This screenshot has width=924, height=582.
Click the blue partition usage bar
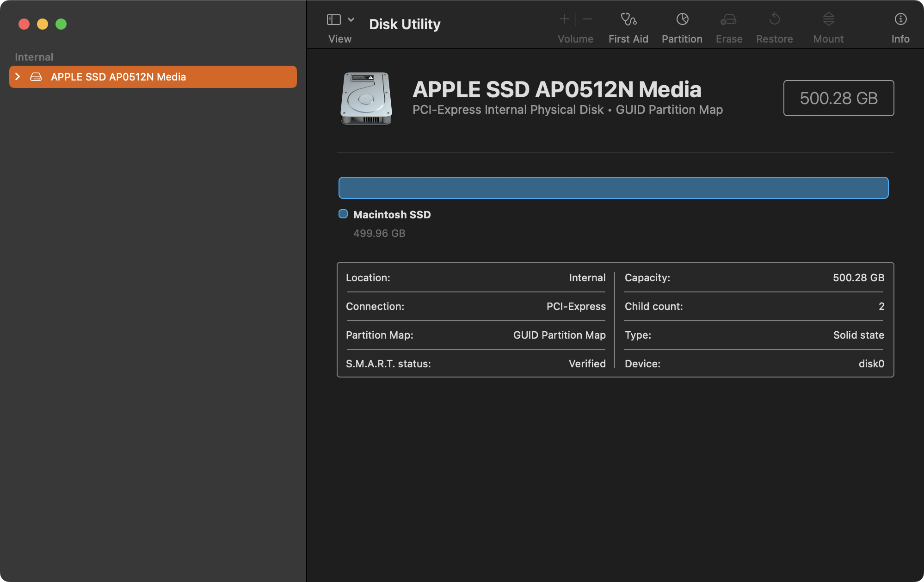613,188
